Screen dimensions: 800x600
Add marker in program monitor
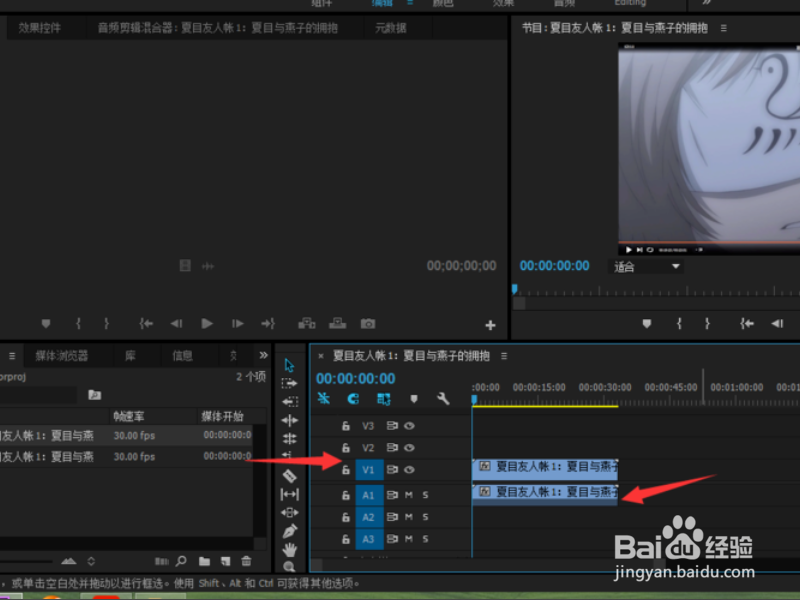point(646,323)
